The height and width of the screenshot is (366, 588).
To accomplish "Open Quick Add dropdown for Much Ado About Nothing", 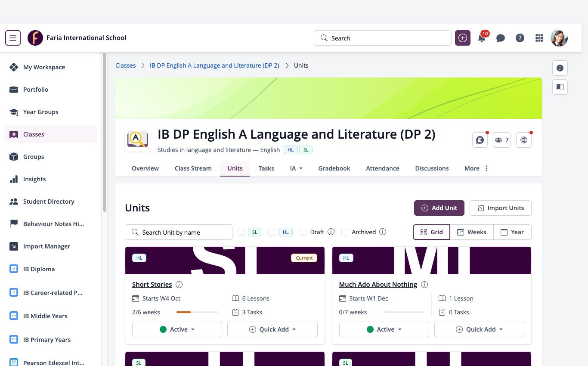I will tap(479, 329).
